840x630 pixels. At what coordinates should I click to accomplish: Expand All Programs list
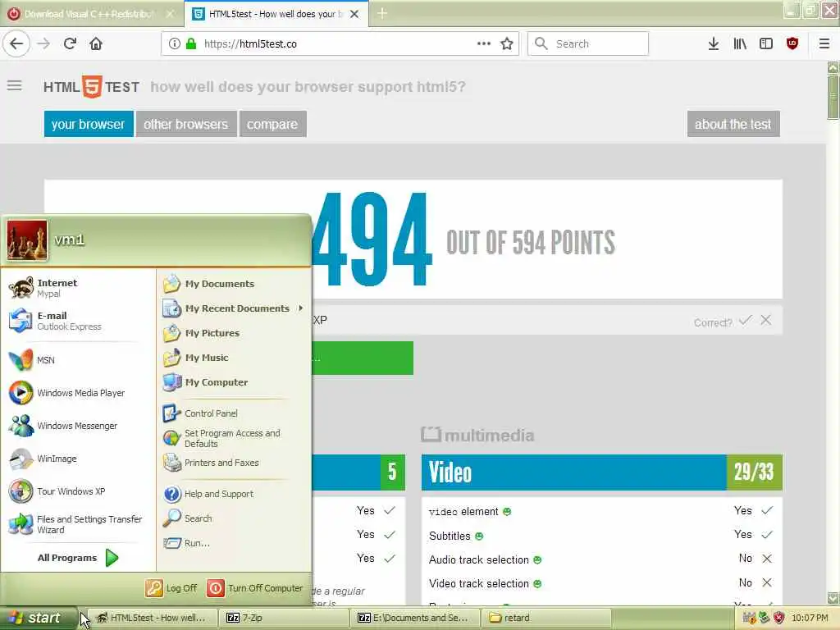click(x=78, y=558)
